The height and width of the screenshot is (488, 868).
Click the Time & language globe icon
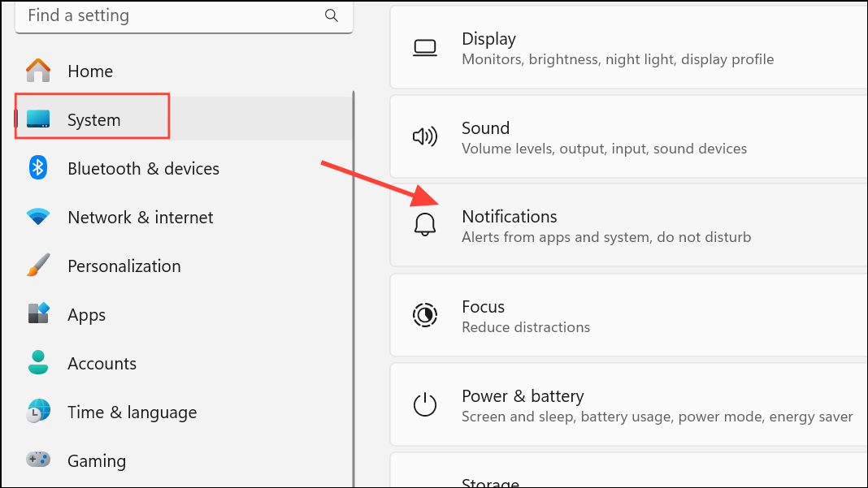point(38,411)
